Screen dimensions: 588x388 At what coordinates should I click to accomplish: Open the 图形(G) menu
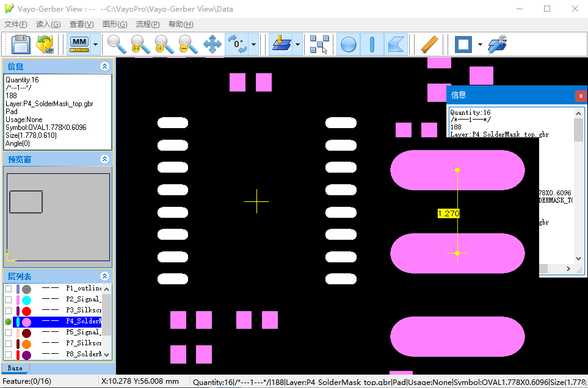point(115,24)
